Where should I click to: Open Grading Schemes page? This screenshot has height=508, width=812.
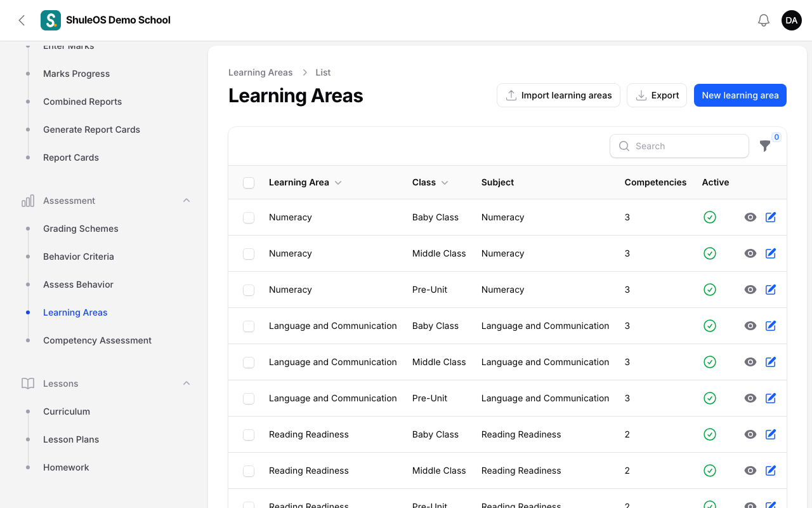point(81,229)
